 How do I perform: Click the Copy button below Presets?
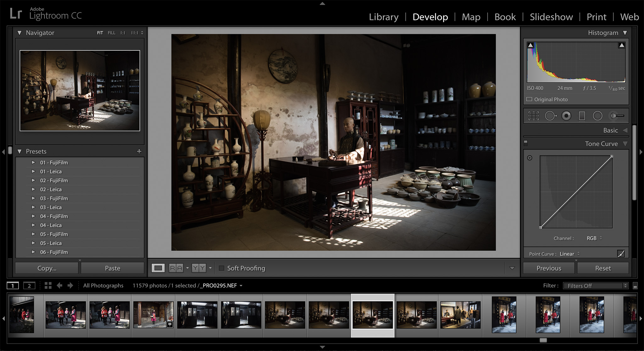[46, 268]
